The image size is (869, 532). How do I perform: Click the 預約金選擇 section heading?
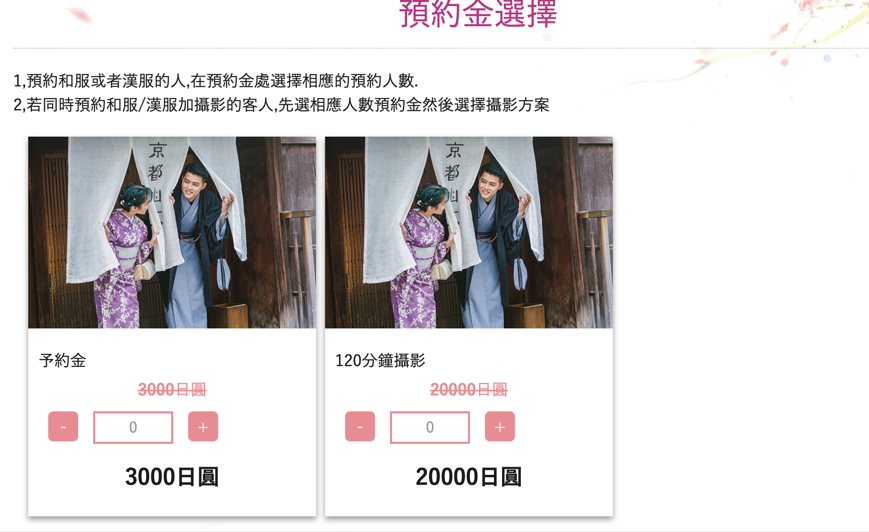coord(478,13)
